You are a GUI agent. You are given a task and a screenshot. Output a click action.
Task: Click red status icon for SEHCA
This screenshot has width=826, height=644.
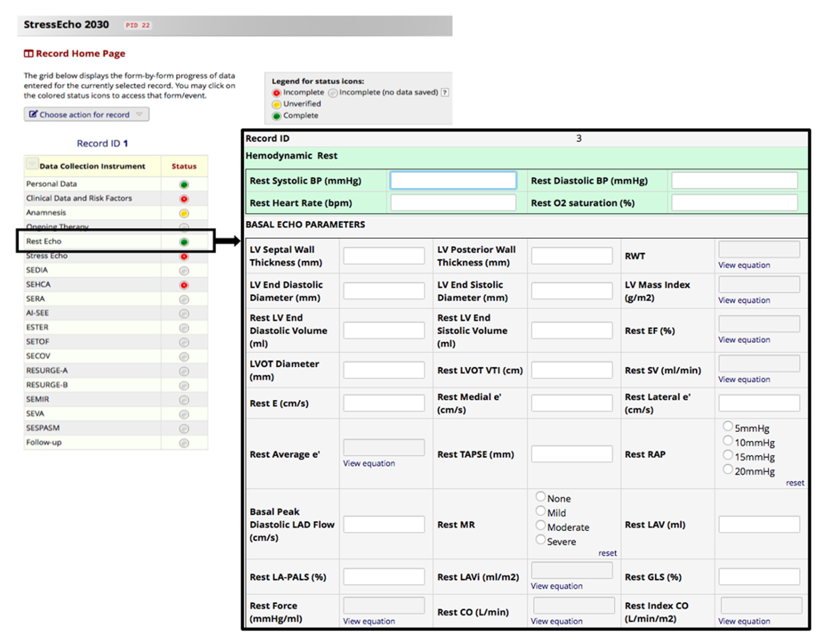coord(184,285)
